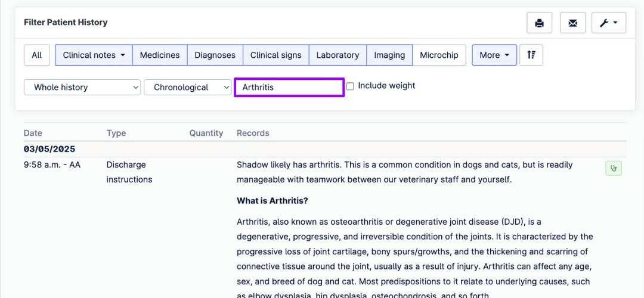
Task: Toggle the Clinical signs filter
Action: tap(275, 55)
